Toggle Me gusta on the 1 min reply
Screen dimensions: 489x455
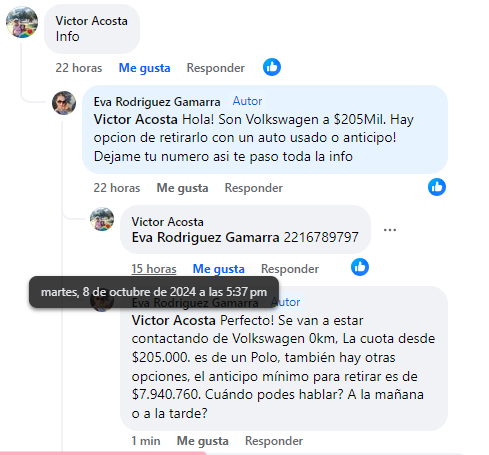tap(203, 441)
